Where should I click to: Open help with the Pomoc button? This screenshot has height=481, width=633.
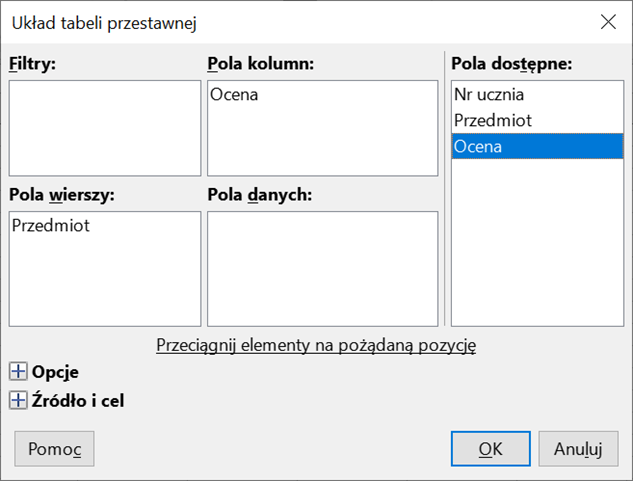[x=55, y=448]
